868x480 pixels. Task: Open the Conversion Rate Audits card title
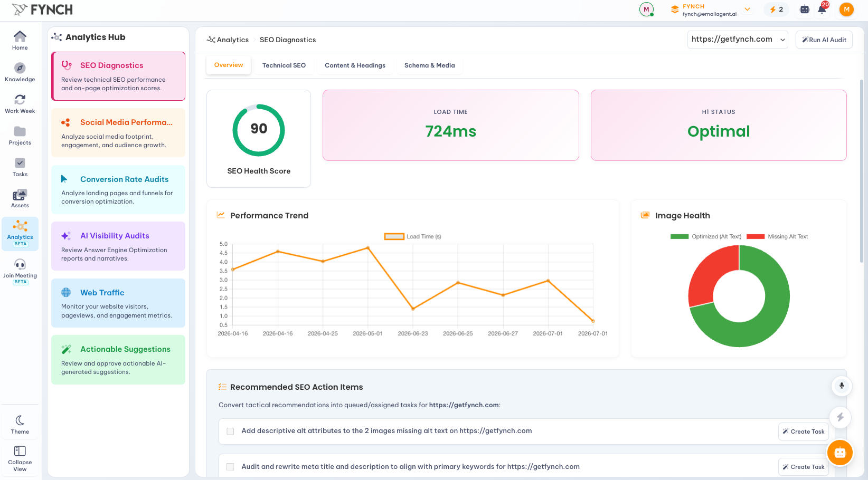125,179
